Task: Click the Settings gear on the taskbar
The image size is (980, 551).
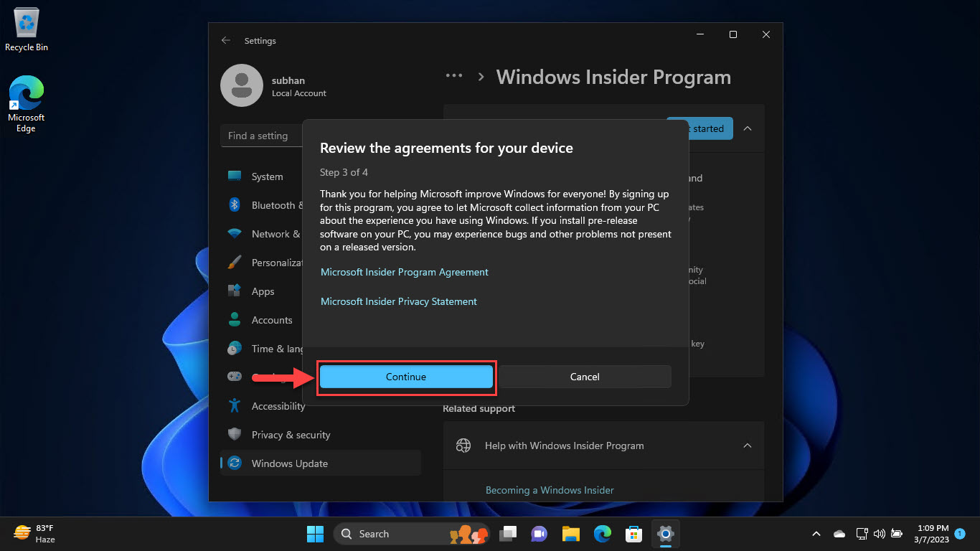Action: [666, 534]
